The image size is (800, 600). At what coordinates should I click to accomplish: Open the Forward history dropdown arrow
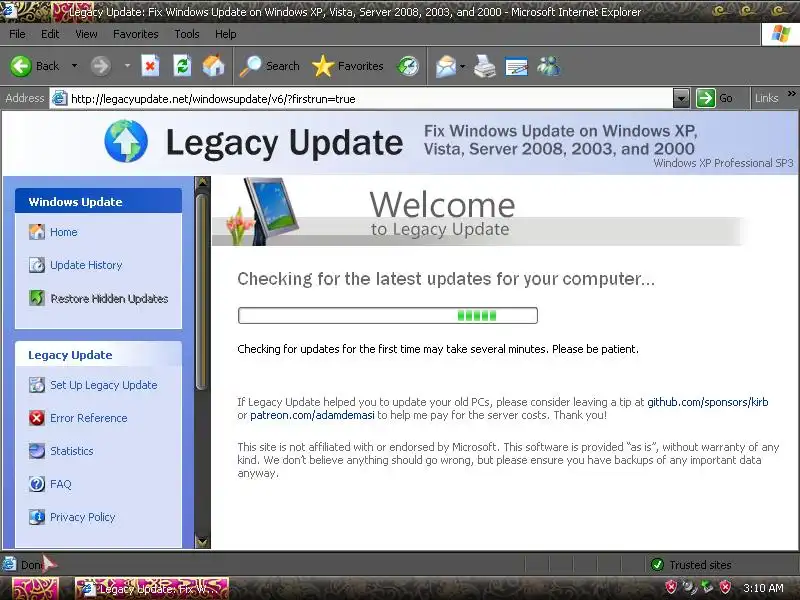coord(127,66)
